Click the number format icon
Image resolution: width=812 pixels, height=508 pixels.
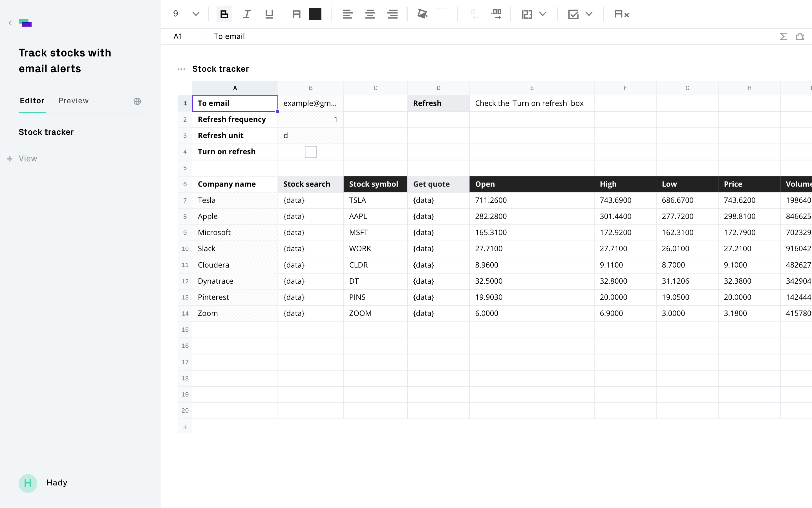click(527, 14)
